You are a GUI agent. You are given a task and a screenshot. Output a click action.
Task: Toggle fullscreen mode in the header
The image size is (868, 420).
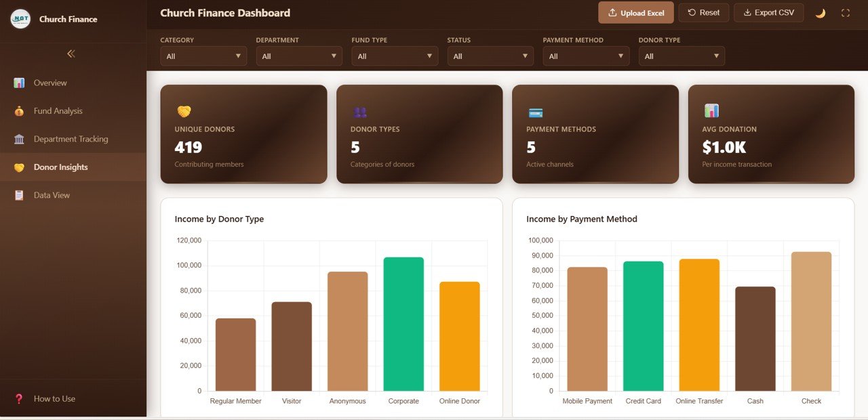846,12
